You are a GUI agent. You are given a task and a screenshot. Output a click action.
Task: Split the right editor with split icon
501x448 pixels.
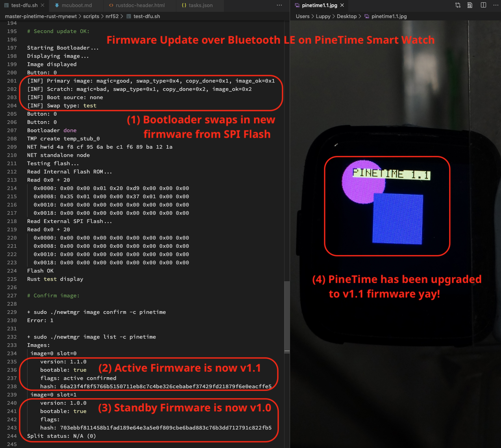tap(483, 5)
